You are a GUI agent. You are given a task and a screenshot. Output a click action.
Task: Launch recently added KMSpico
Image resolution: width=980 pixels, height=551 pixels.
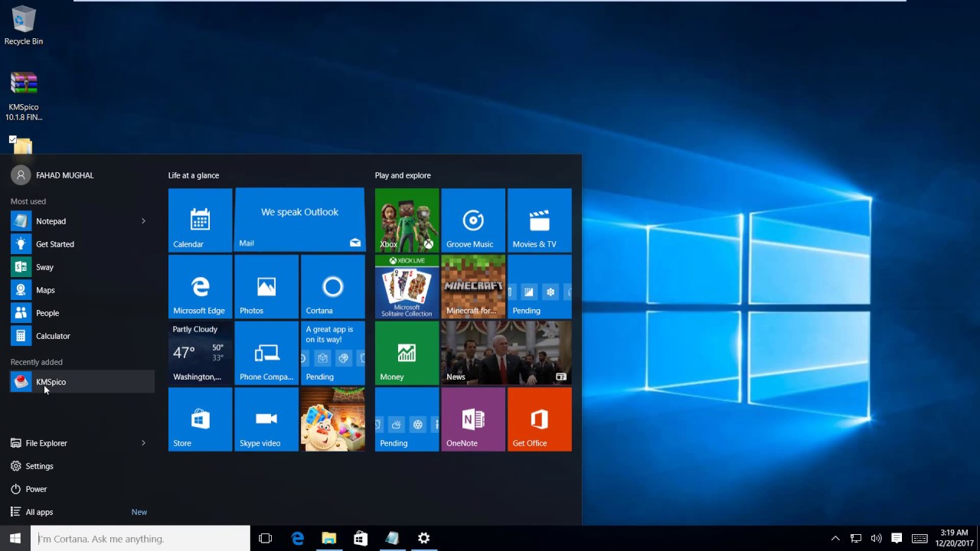point(82,382)
